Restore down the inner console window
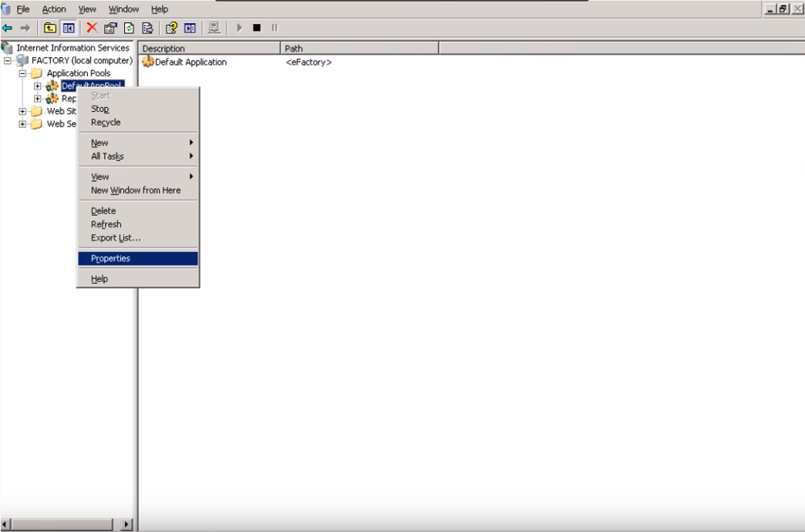805x532 pixels. click(783, 8)
